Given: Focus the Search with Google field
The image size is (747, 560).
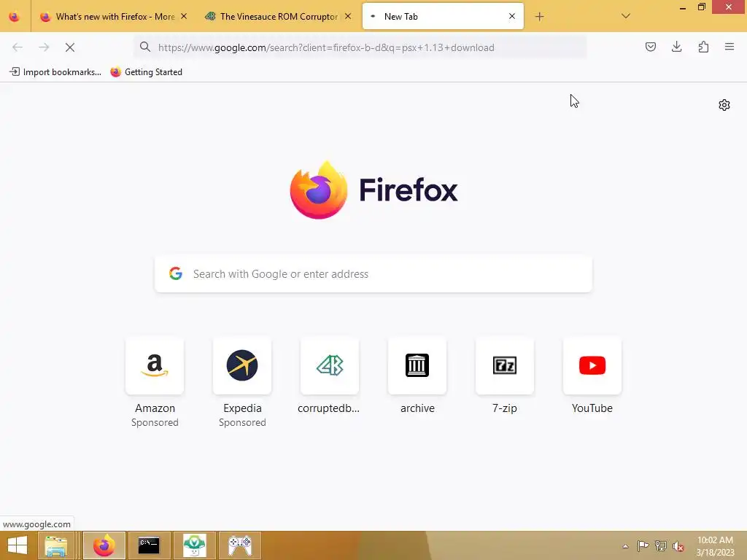Looking at the screenshot, I should (373, 274).
